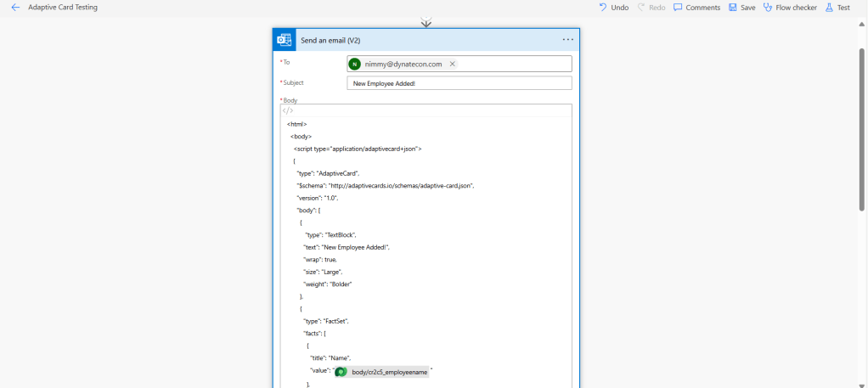Click the Undo button

(x=613, y=7)
